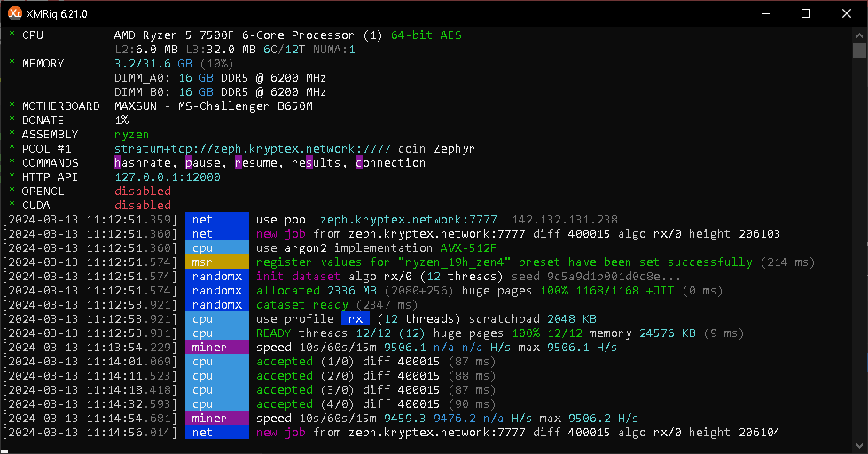Image resolution: width=868 pixels, height=454 pixels.
Task: Click the memory usage '3.2/31.6 GB'
Action: [x=153, y=64]
